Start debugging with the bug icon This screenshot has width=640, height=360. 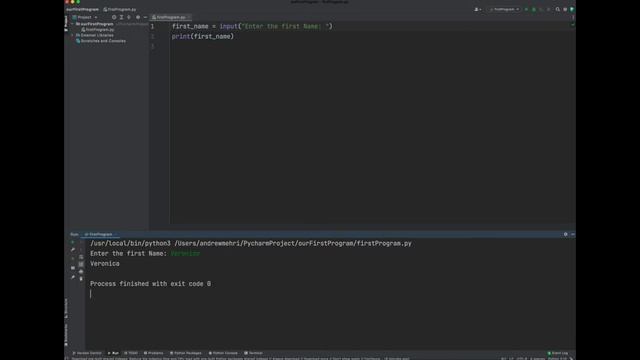533,9
